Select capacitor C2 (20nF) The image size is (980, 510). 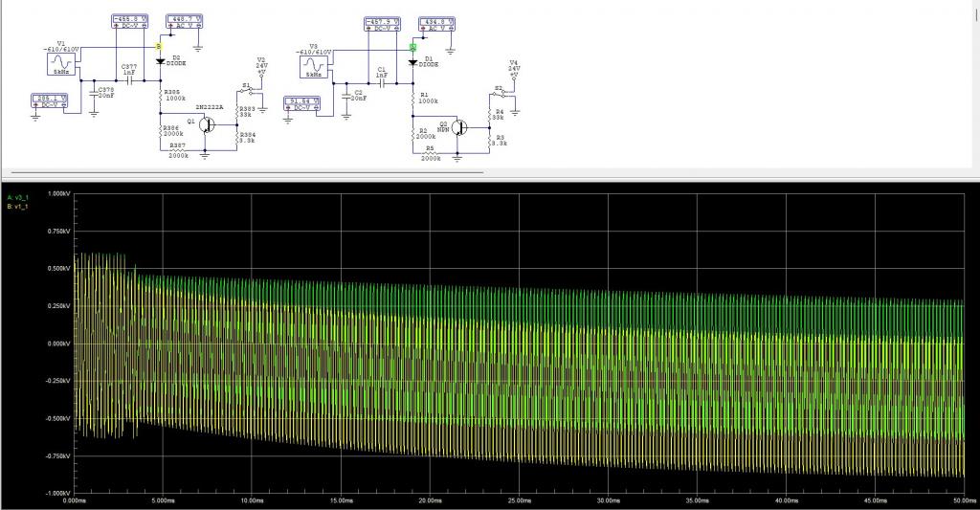click(346, 97)
